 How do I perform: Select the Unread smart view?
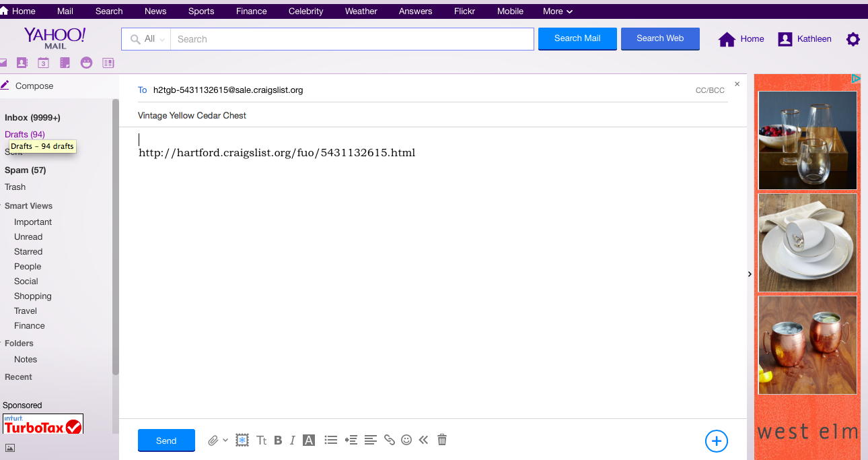point(28,236)
